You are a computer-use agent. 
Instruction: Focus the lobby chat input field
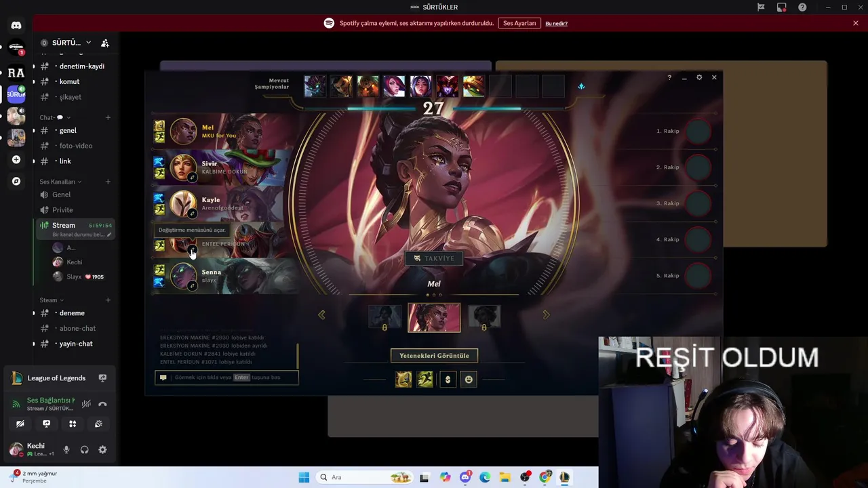[226, 378]
